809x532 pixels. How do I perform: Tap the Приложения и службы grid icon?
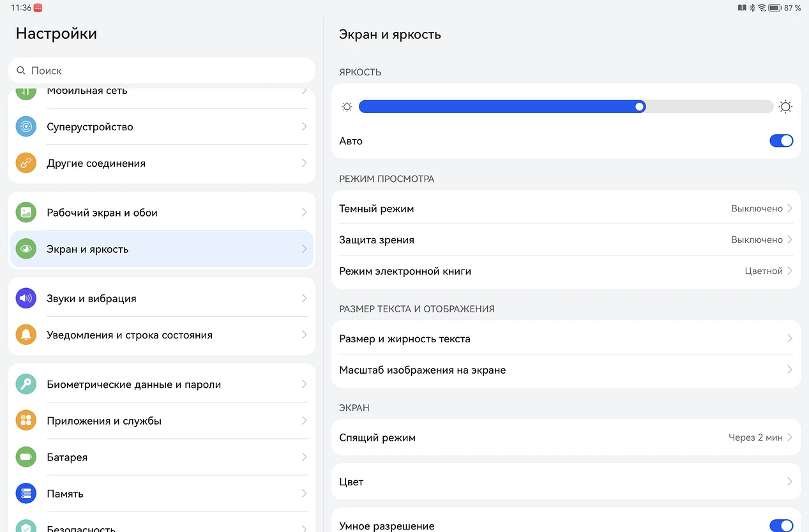pyautogui.click(x=26, y=420)
